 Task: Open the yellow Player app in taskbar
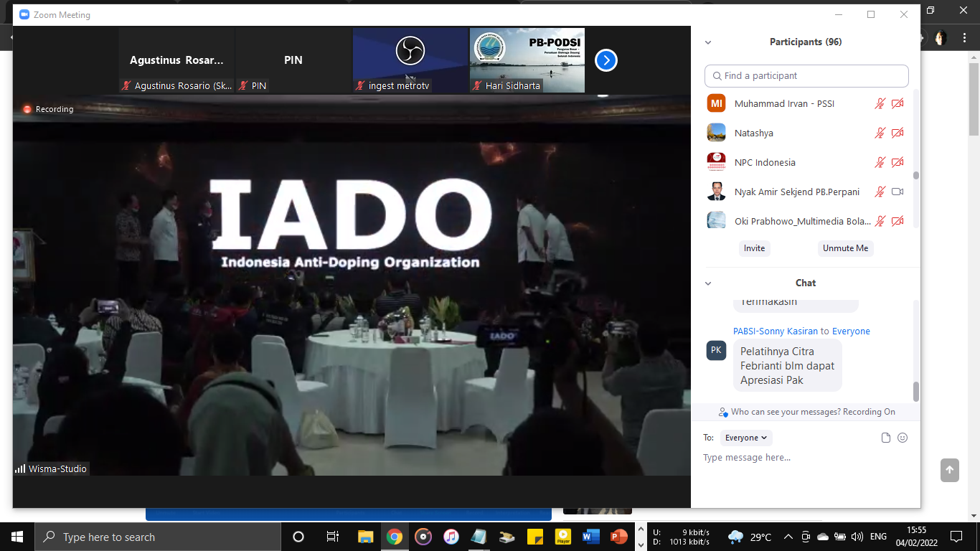563,537
